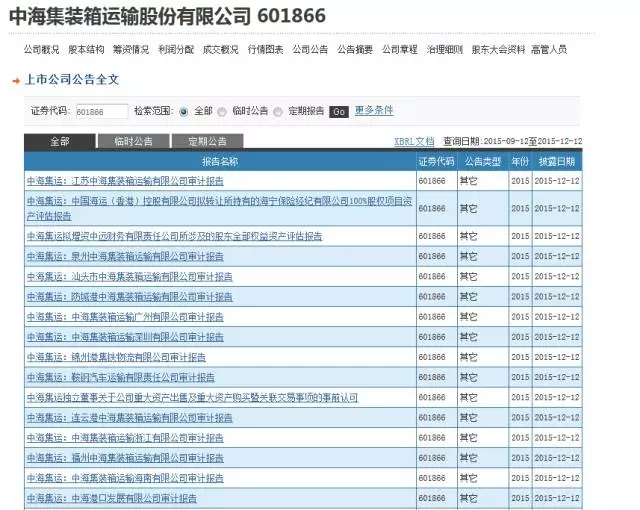Select the 定期报告 radio button
This screenshot has height=510, width=640.
point(279,111)
